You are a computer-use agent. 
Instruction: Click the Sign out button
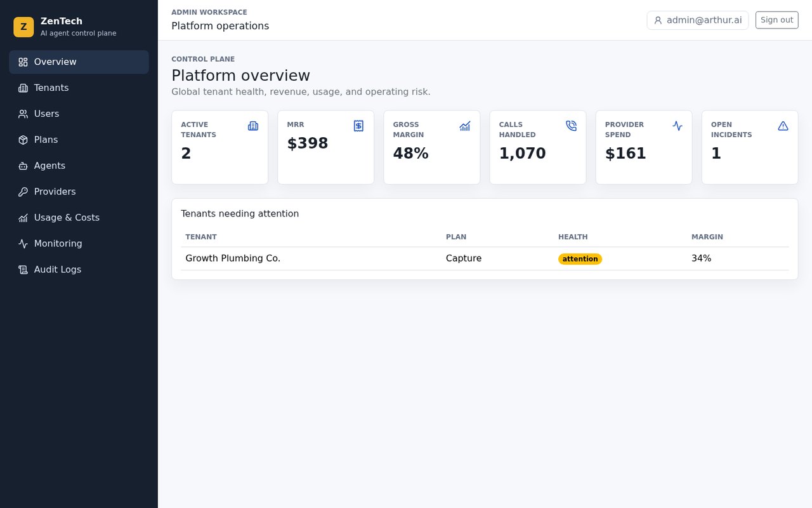pos(776,20)
